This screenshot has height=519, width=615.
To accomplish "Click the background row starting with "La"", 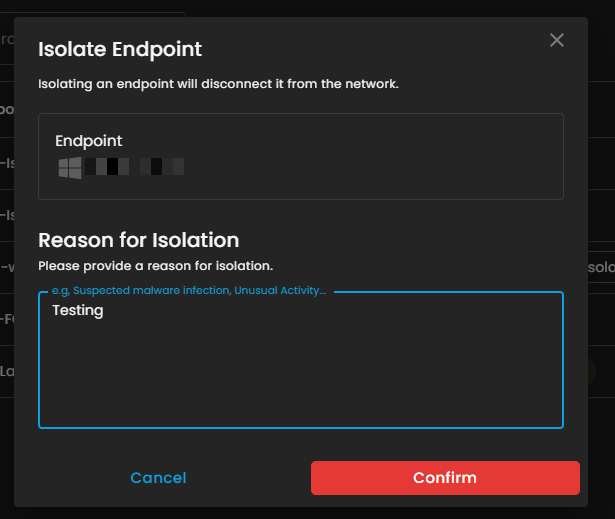I will tap(6, 372).
